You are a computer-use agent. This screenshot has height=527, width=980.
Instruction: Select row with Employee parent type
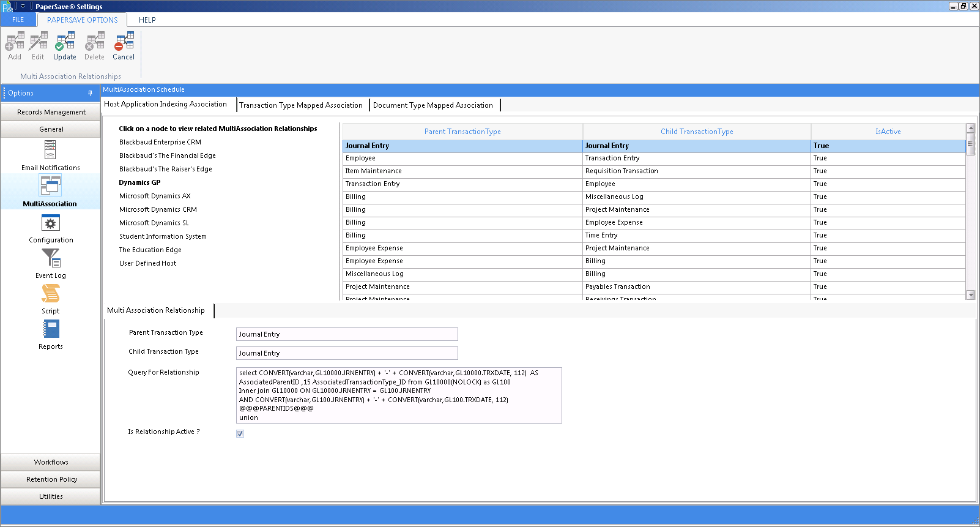tap(654, 159)
